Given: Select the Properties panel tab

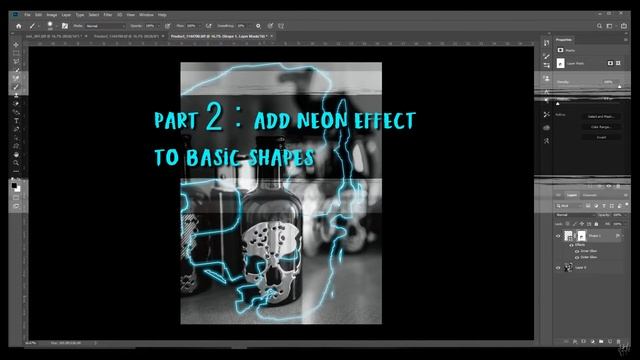Looking at the screenshot, I should click(x=564, y=40).
